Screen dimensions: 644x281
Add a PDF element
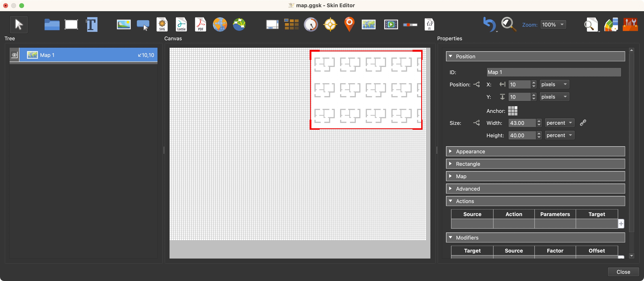(201, 24)
